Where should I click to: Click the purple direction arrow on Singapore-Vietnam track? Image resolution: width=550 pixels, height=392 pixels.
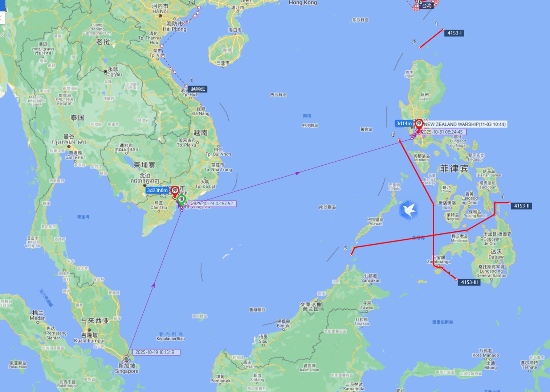(x=153, y=286)
